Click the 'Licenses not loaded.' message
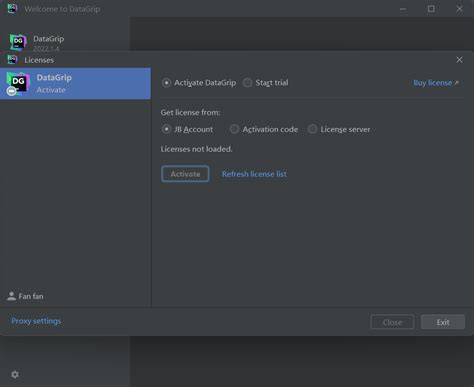Image resolution: width=474 pixels, height=387 pixels. click(x=196, y=149)
